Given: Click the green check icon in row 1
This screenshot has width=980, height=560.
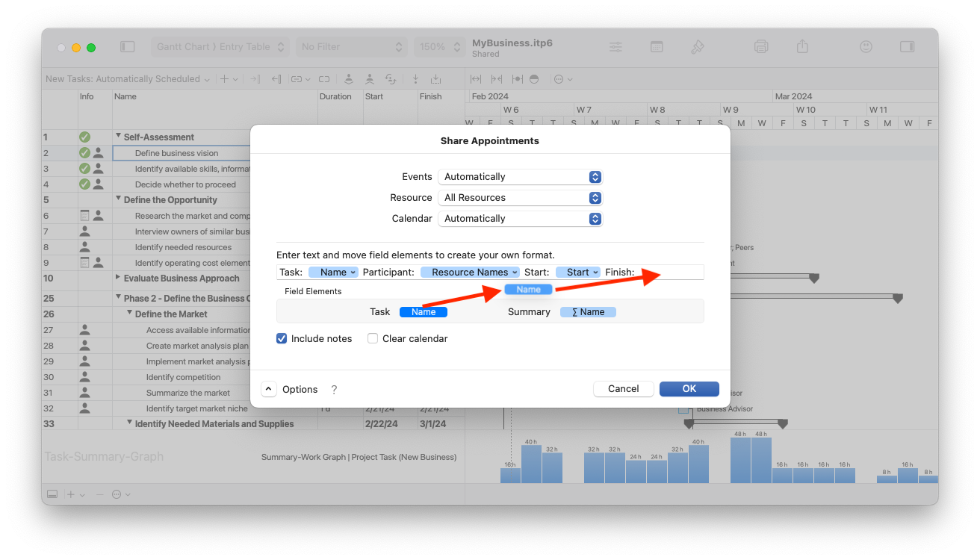Looking at the screenshot, I should point(85,137).
